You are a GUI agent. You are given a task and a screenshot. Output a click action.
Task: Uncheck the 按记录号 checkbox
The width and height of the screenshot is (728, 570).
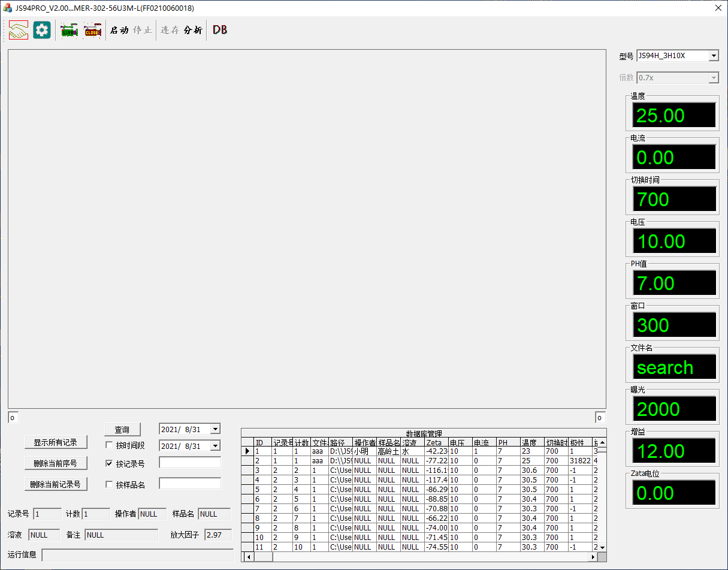click(x=109, y=463)
